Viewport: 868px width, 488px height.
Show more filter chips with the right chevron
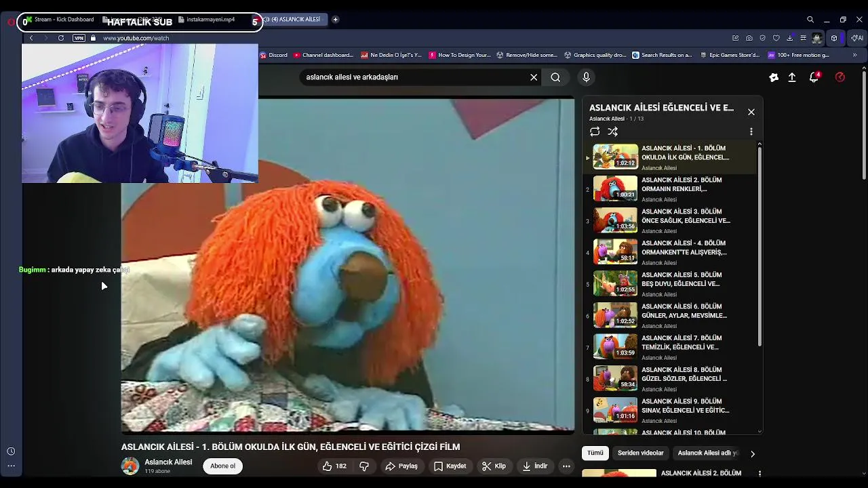(x=752, y=453)
